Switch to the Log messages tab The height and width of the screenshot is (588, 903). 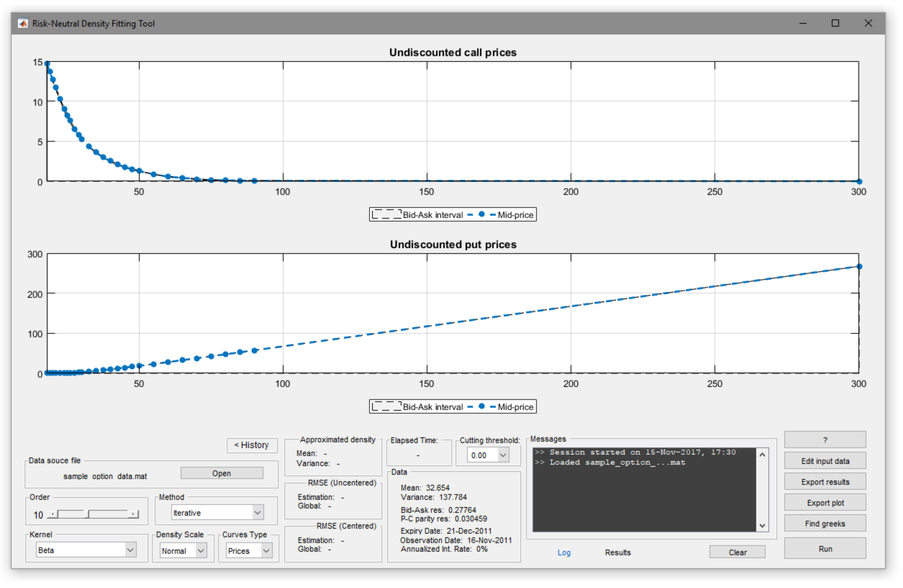coord(564,553)
